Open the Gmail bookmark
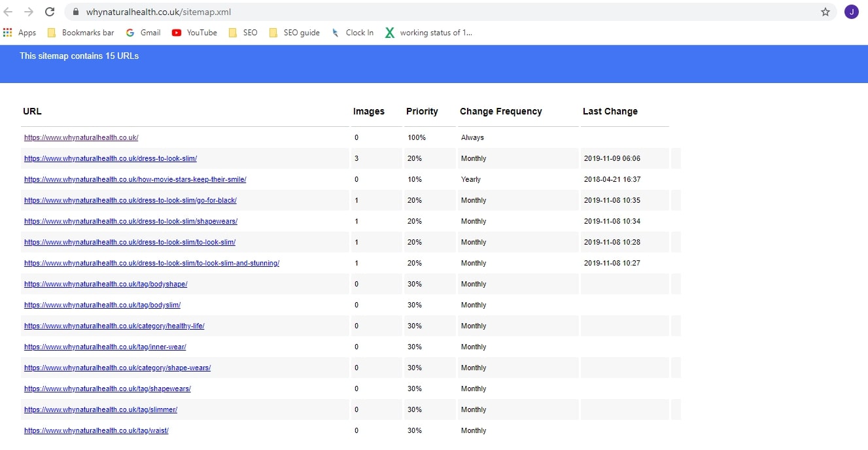 (x=143, y=32)
